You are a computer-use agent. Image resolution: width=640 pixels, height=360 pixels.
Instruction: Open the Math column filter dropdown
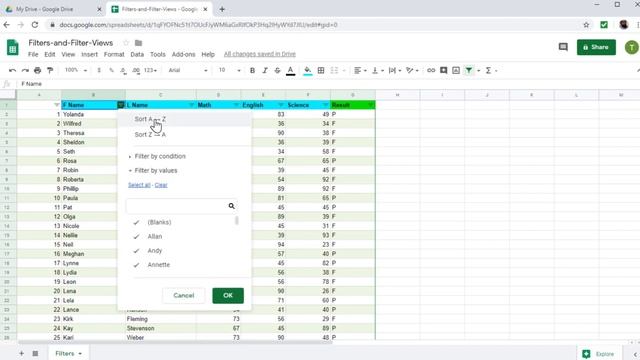[x=236, y=105]
